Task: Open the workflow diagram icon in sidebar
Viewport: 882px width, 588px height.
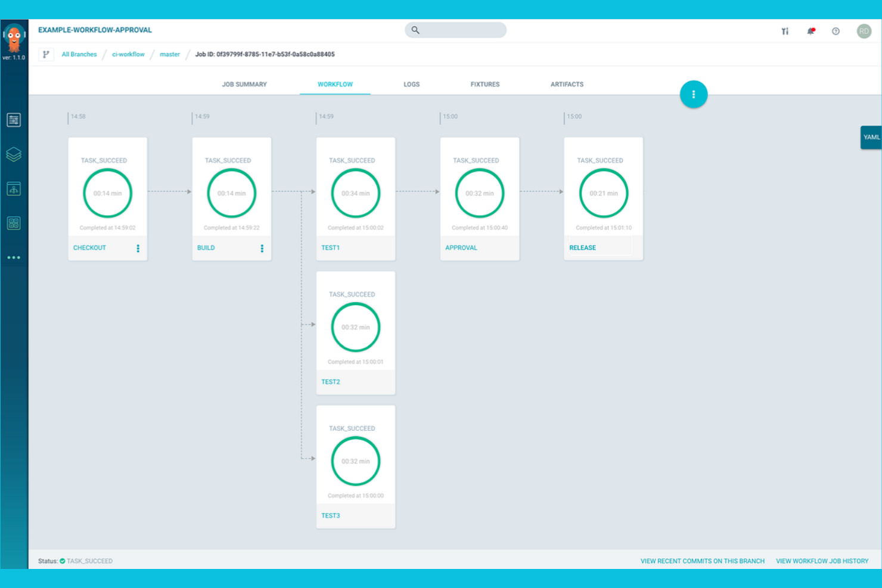Action: [14, 189]
